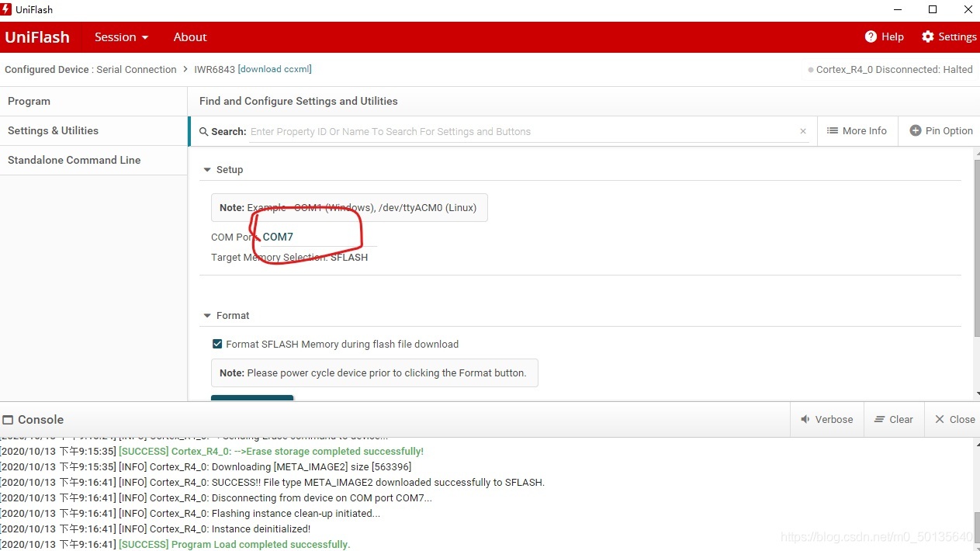Toggle Verbose speaker icon in console
Screen dimensions: 980x551
point(805,419)
